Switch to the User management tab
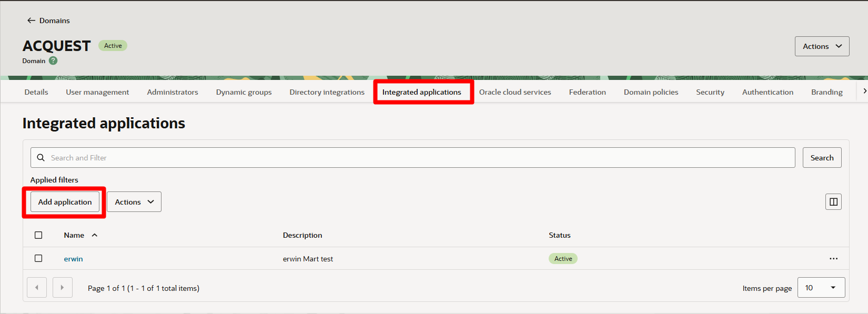This screenshot has width=868, height=314. (x=97, y=92)
